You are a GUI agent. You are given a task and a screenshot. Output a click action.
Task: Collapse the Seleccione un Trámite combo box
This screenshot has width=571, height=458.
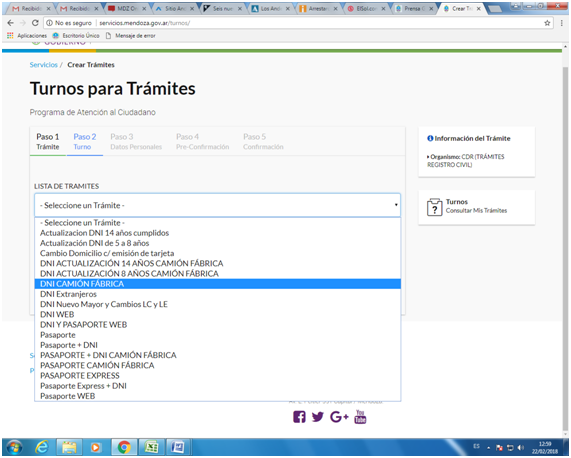(x=217, y=205)
